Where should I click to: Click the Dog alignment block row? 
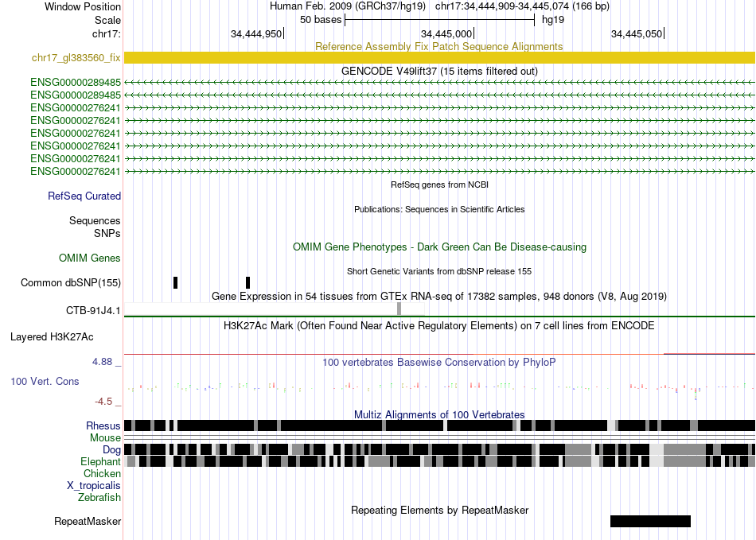pos(440,449)
